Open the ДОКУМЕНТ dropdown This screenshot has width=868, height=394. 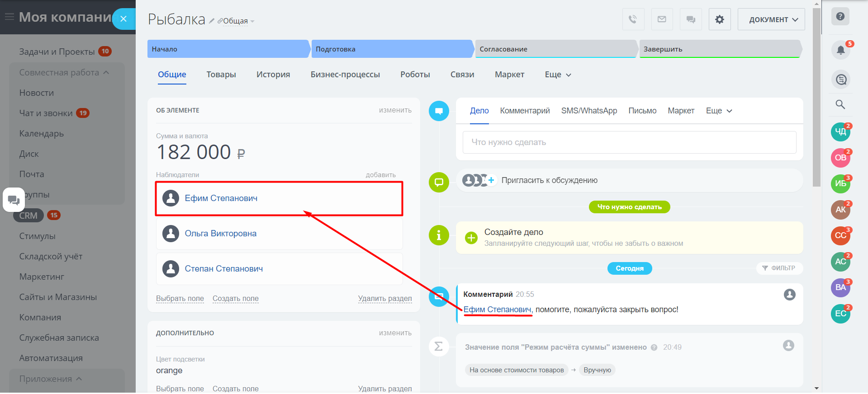coord(771,19)
